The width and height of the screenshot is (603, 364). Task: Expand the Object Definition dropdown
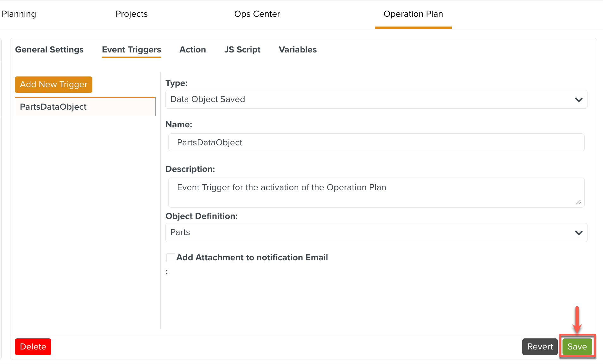point(376,233)
